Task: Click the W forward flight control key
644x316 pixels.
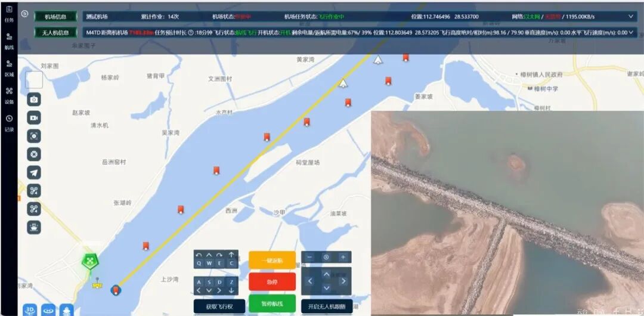Action: [209, 263]
